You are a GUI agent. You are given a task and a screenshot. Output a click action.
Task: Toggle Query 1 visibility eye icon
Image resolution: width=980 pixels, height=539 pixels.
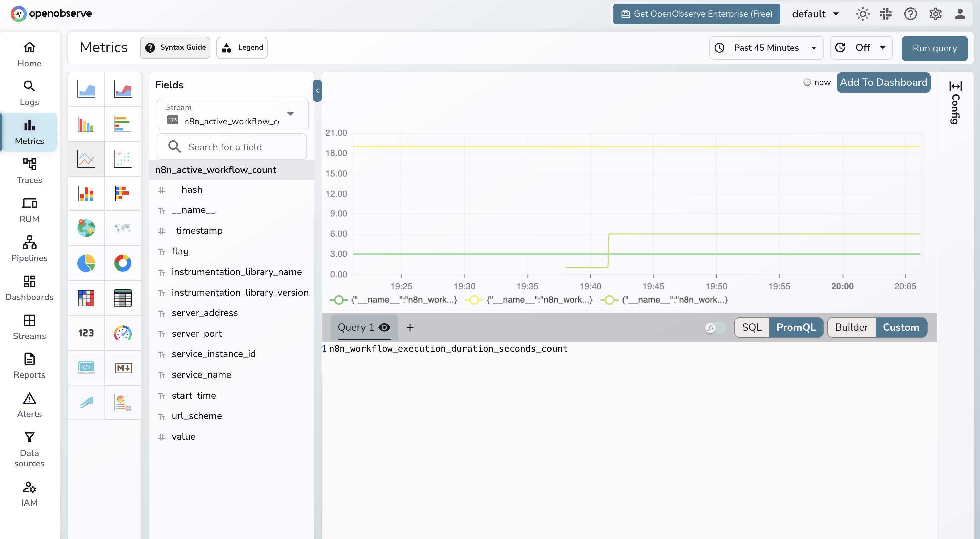(x=385, y=327)
